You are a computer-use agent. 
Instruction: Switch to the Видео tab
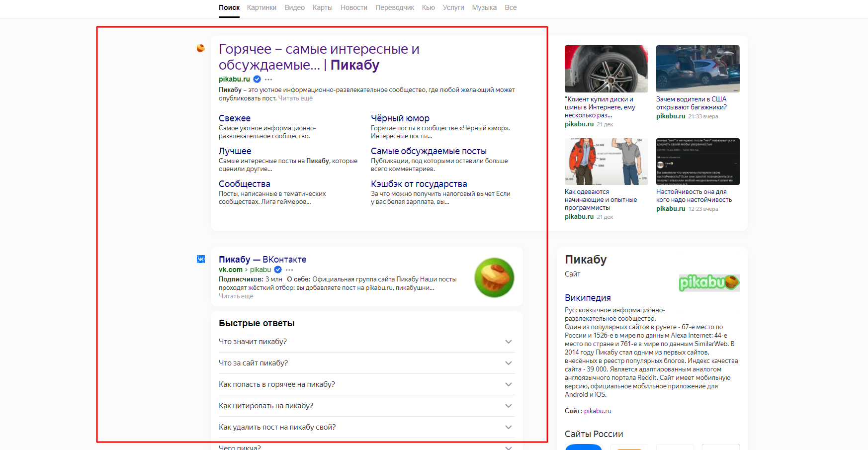click(x=294, y=7)
